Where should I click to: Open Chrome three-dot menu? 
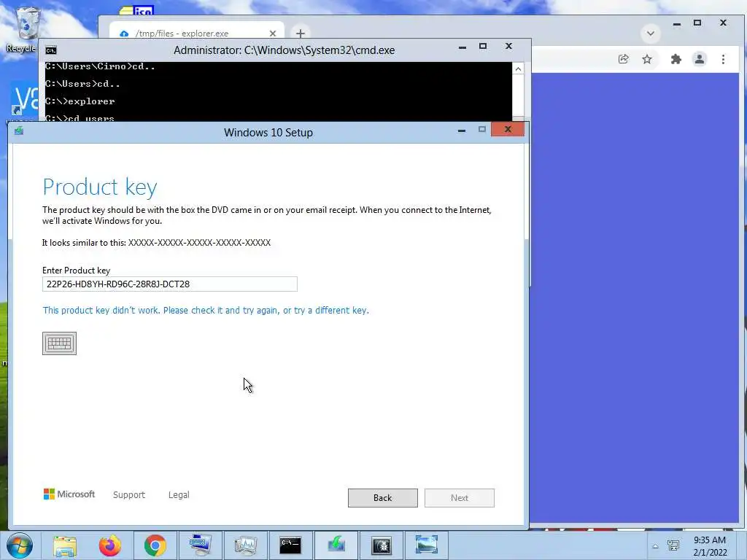[x=723, y=59]
